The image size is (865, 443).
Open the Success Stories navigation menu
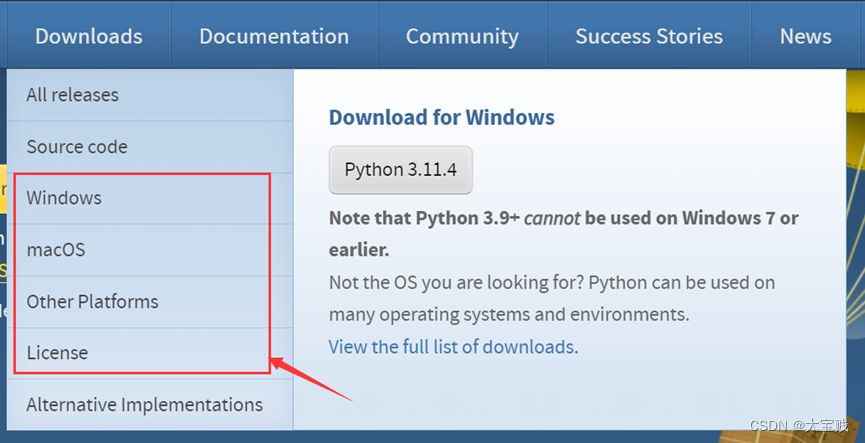[x=649, y=36]
